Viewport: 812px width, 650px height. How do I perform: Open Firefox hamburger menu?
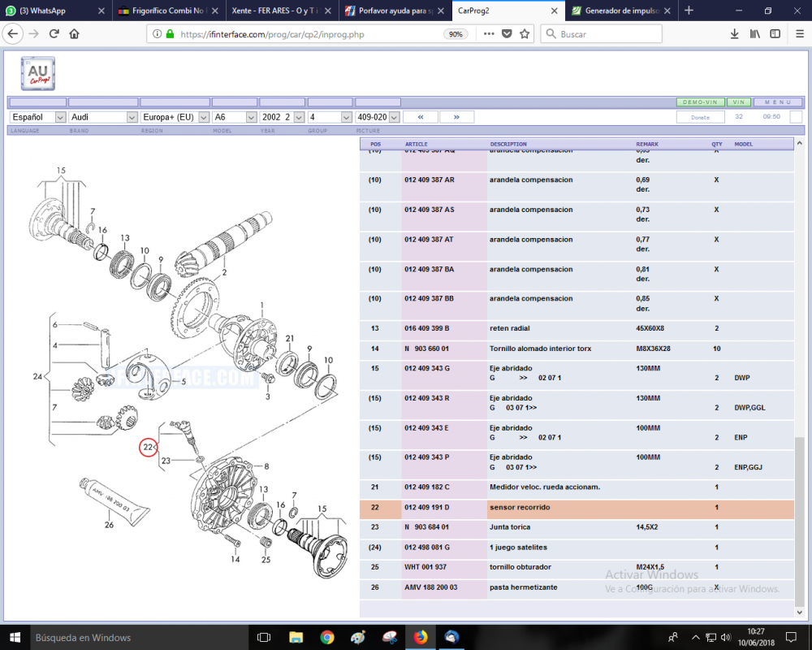pyautogui.click(x=800, y=34)
